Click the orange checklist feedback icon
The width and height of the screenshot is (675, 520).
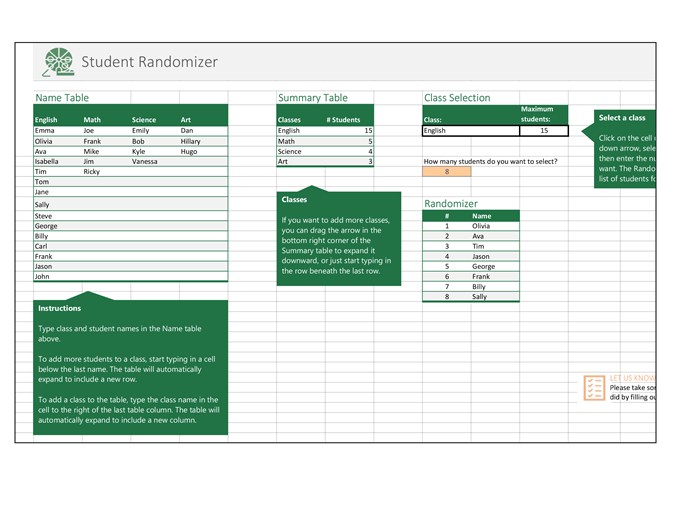594,387
